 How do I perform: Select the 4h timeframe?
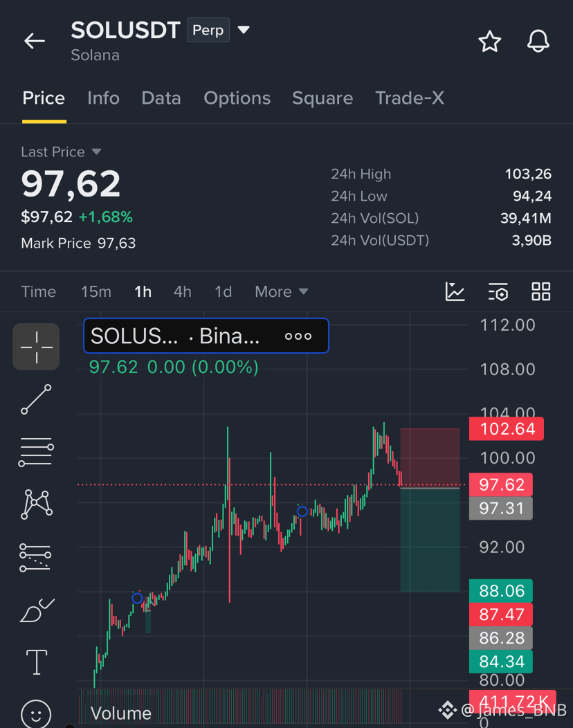183,291
